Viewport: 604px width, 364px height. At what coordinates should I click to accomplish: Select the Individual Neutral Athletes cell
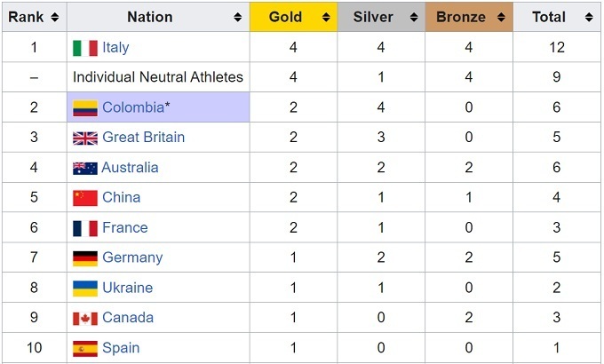158,78
